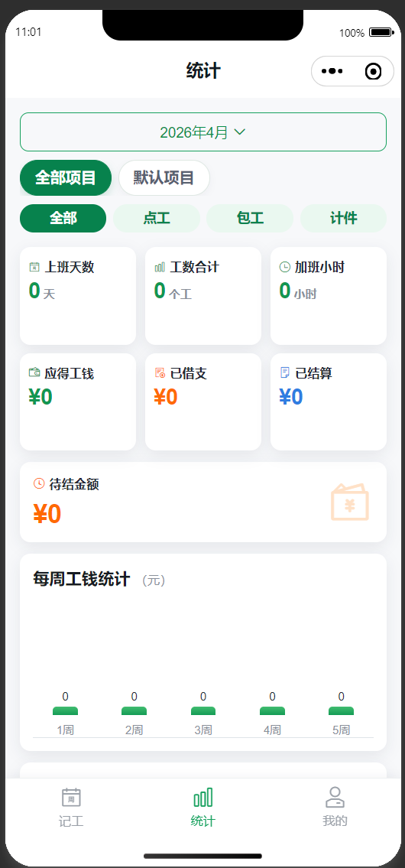Image resolution: width=405 pixels, height=868 pixels.
Task: Tap the mini program close circle icon
Action: pos(374,71)
